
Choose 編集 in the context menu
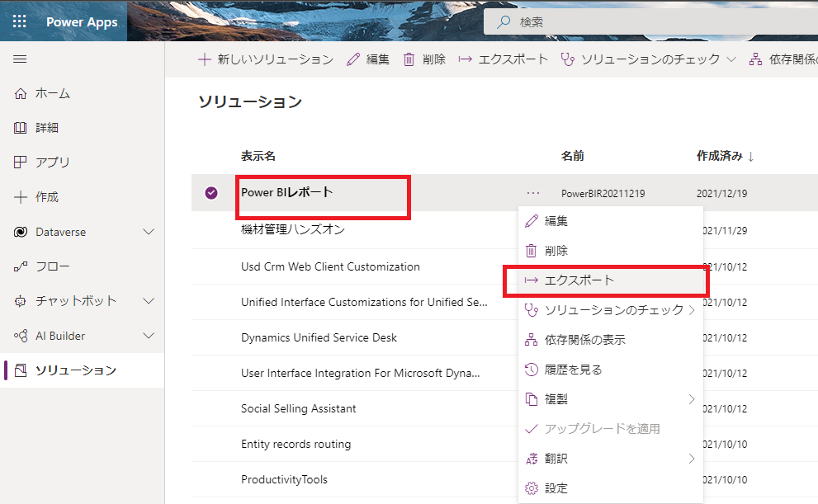click(611, 221)
